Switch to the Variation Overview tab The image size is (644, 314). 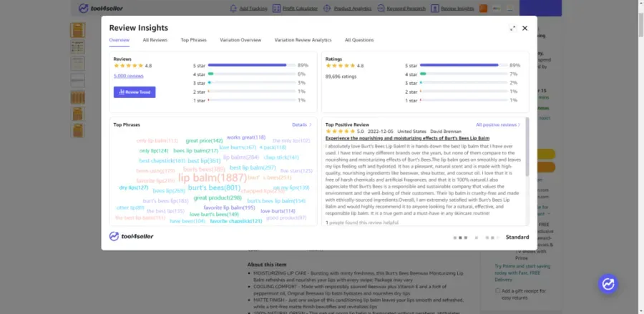point(240,40)
